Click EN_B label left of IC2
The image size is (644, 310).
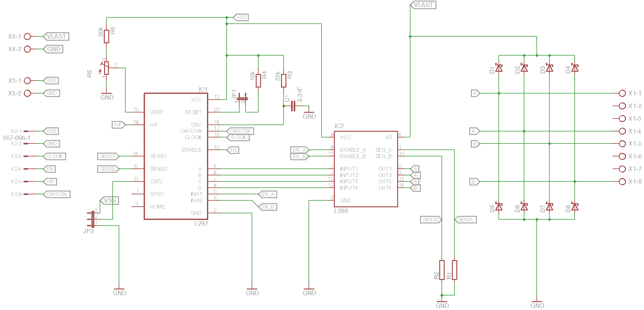coord(299,156)
